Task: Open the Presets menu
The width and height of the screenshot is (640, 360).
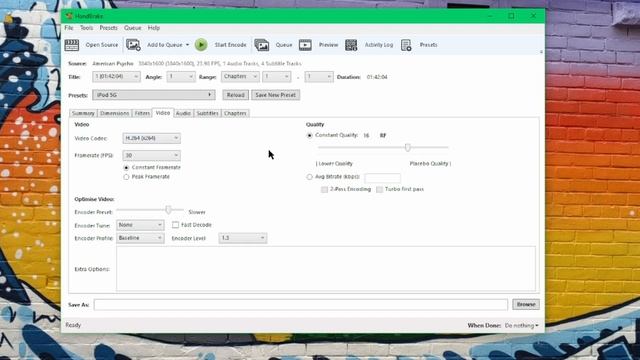Action: point(109,28)
